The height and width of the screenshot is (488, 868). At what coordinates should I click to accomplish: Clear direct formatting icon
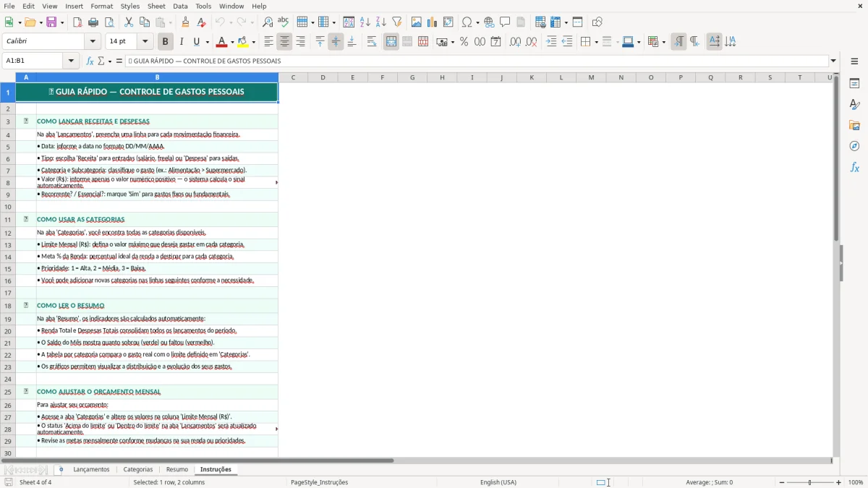point(202,22)
